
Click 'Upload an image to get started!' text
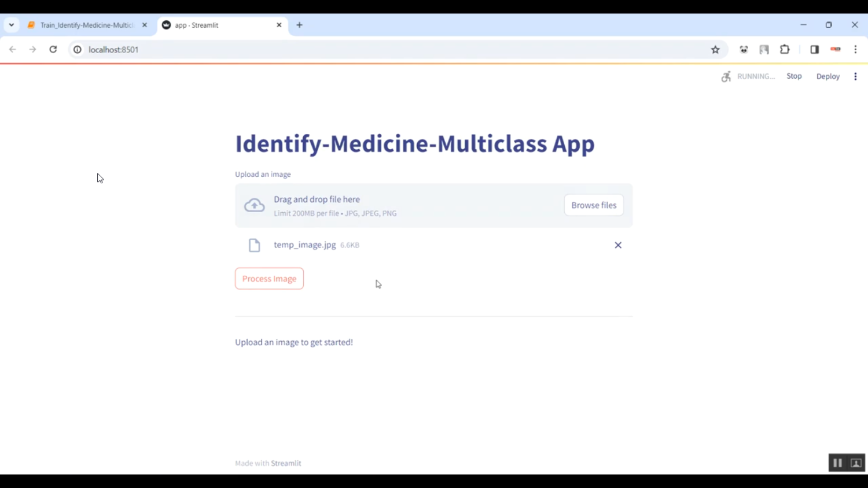pos(294,342)
